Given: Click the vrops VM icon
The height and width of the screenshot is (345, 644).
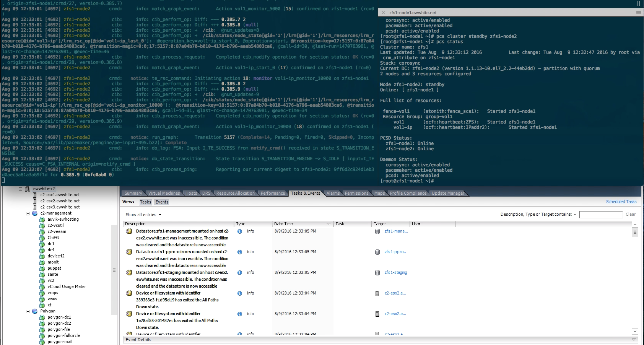Looking at the screenshot, I should (x=42, y=293).
